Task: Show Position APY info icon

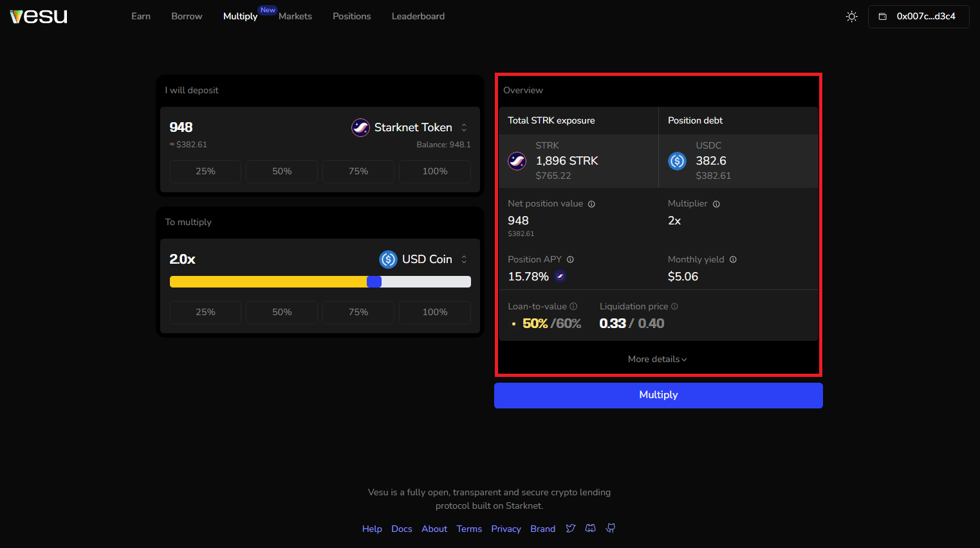Action: (x=570, y=260)
